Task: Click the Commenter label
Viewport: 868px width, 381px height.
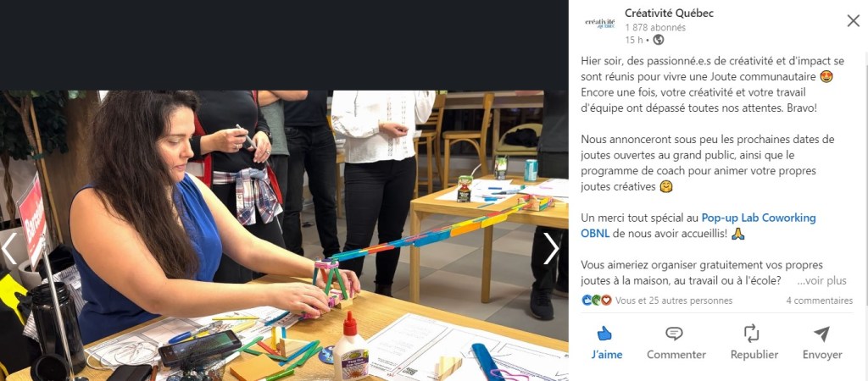Action: coord(676,355)
